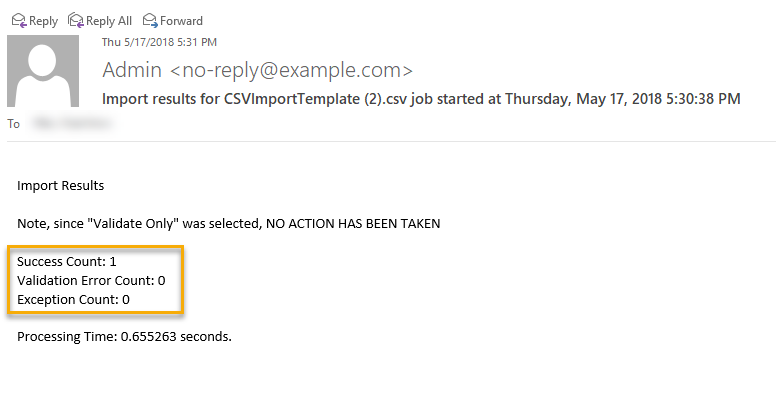Screen dimensions: 776x405
Task: Click the email subject line
Action: tap(421, 99)
